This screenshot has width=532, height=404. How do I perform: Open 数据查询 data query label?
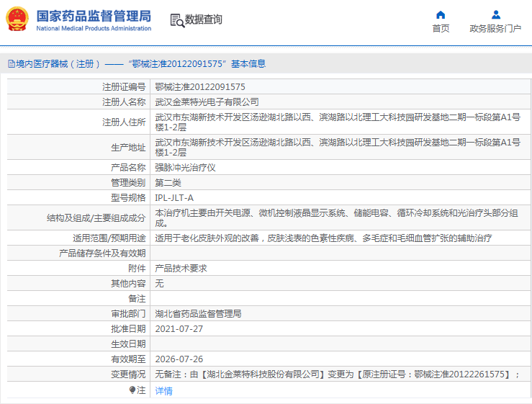coord(203,19)
